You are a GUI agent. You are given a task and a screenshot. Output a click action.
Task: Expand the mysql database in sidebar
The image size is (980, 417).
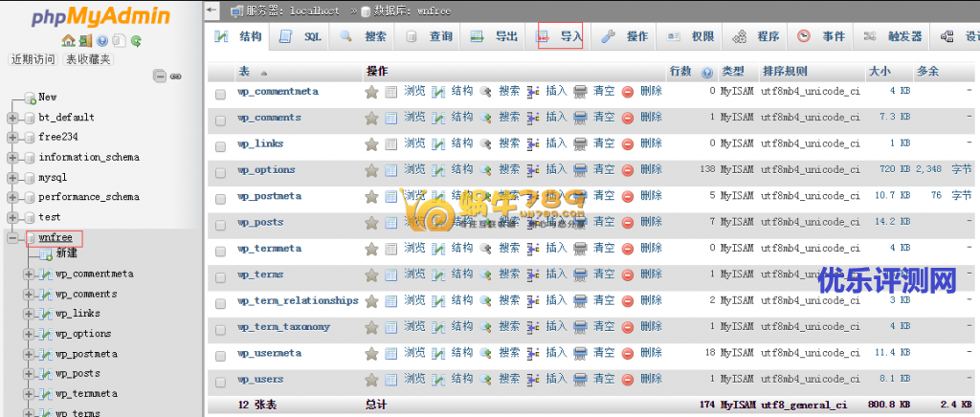point(12,178)
